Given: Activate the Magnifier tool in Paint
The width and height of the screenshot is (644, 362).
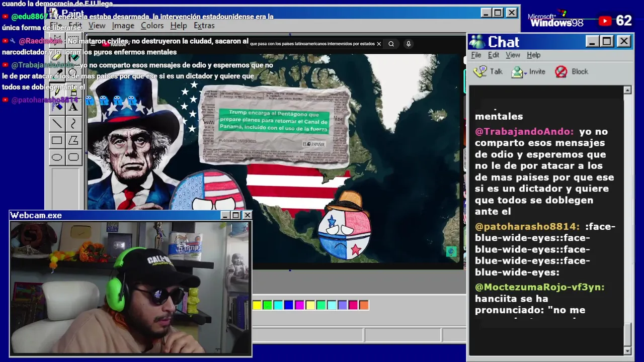Looking at the screenshot, I should click(73, 74).
